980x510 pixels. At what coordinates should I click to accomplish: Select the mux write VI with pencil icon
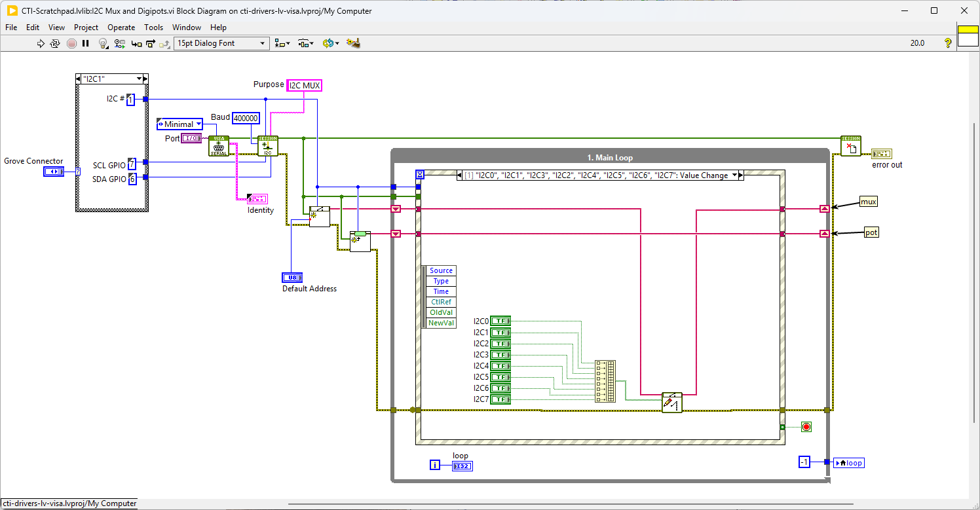(x=672, y=403)
